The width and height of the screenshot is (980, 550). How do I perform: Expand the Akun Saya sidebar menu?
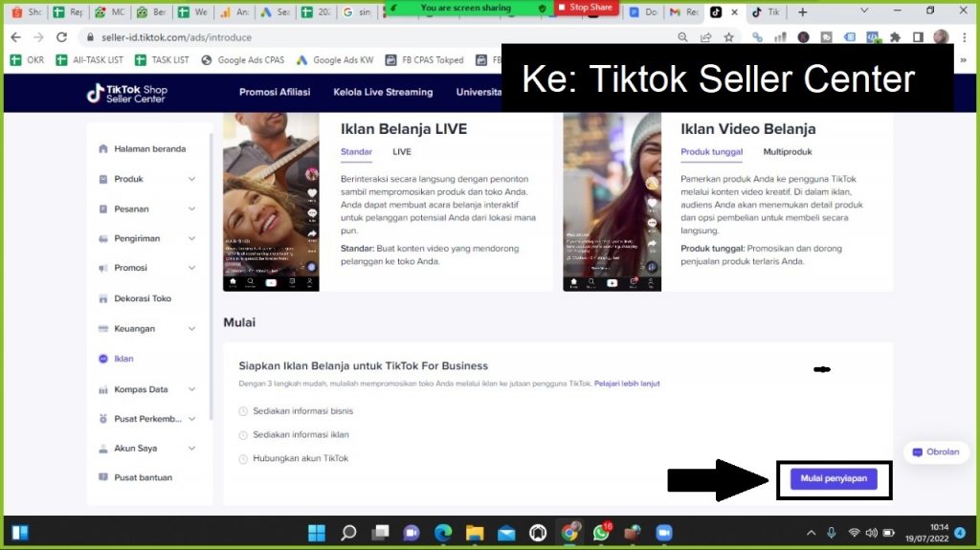click(148, 448)
